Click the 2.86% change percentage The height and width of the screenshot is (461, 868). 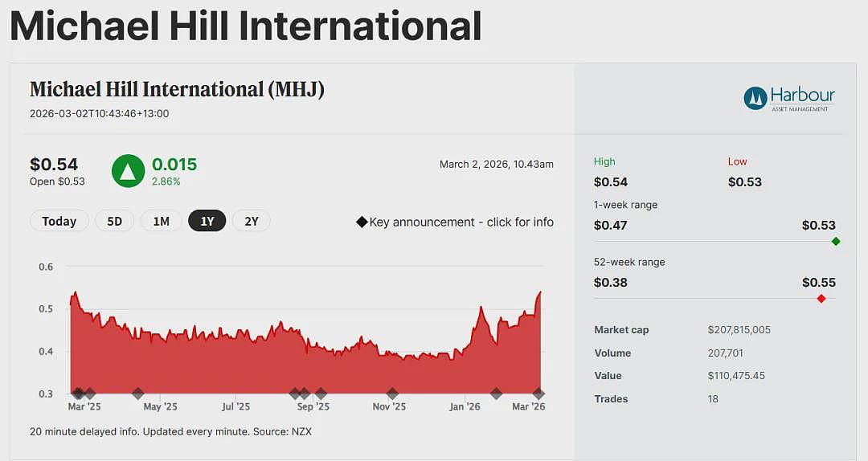click(166, 182)
